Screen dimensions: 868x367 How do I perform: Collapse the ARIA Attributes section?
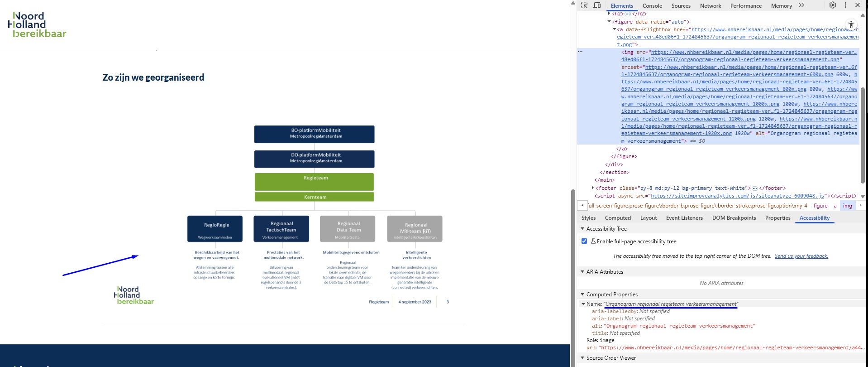[x=582, y=272]
